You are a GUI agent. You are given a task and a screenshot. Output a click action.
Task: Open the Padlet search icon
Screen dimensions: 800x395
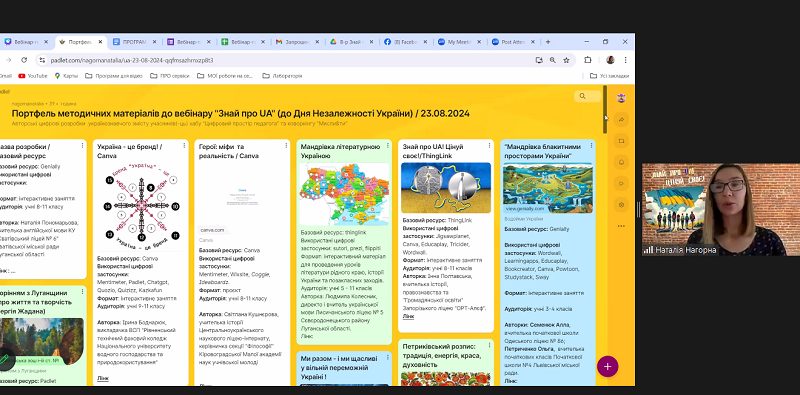582,96
